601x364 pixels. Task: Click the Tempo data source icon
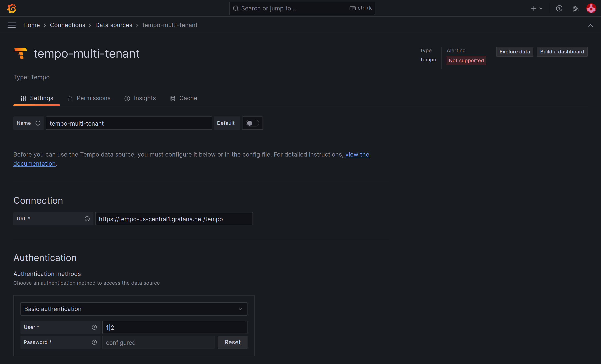coord(20,53)
